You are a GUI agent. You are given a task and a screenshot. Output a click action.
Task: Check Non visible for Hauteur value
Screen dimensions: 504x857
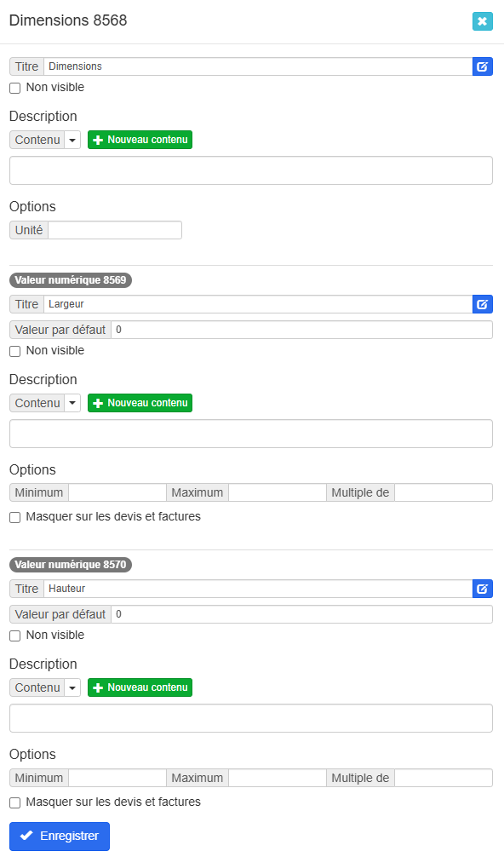click(x=15, y=636)
